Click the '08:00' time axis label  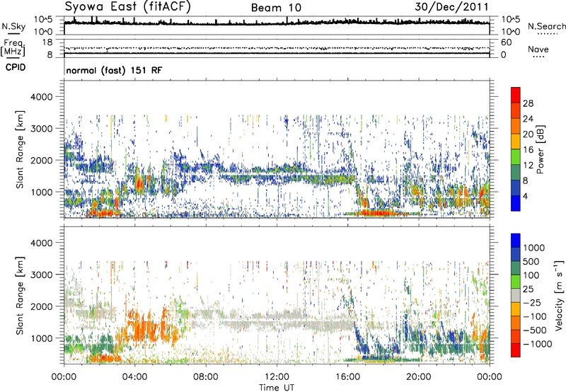[205, 377]
